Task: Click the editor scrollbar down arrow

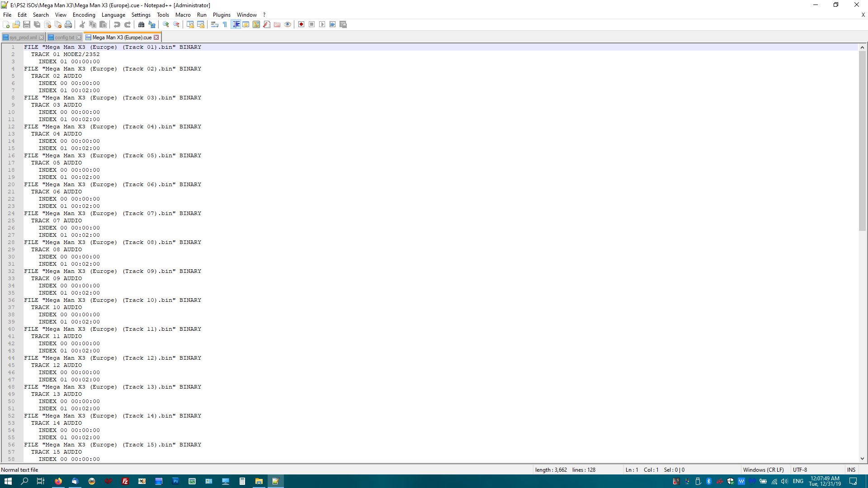Action: pyautogui.click(x=862, y=459)
